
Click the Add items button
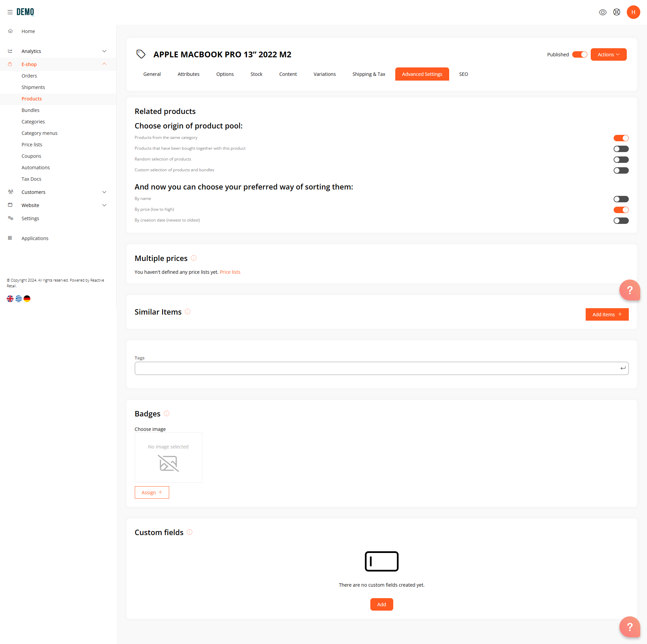pyautogui.click(x=607, y=314)
